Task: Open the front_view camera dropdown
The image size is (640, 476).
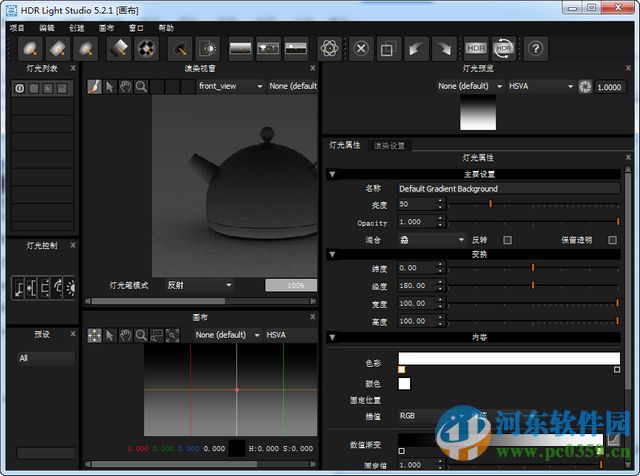Action: (231, 86)
